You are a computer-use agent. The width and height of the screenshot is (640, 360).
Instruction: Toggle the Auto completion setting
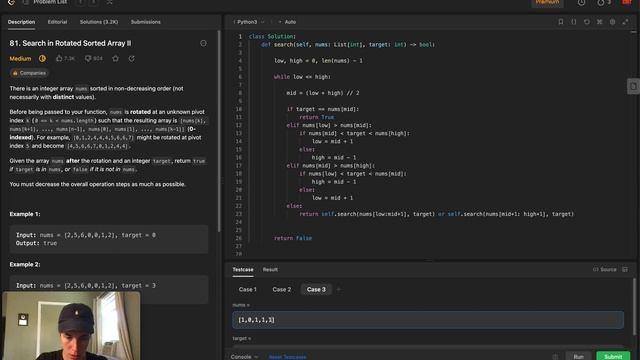[287, 22]
